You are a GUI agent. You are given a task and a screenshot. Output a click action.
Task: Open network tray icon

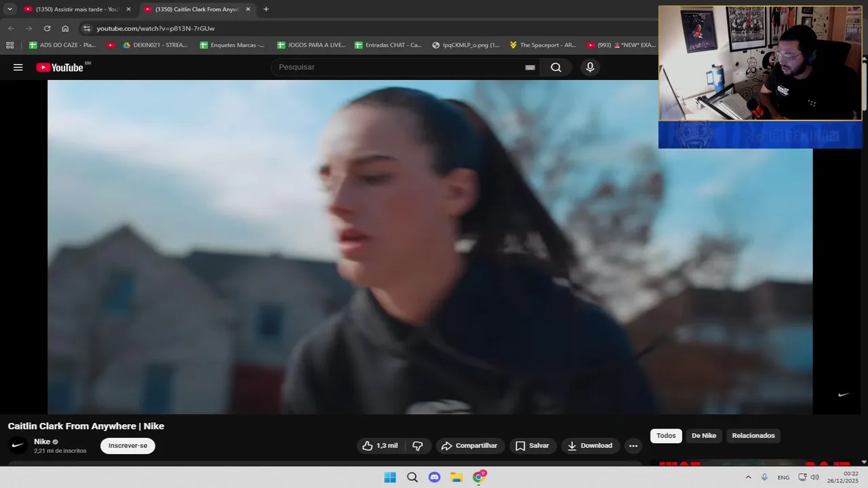pos(802,477)
